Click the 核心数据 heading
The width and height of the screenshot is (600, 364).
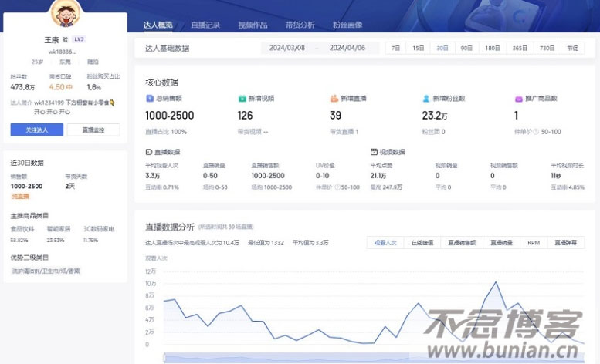[x=161, y=83]
